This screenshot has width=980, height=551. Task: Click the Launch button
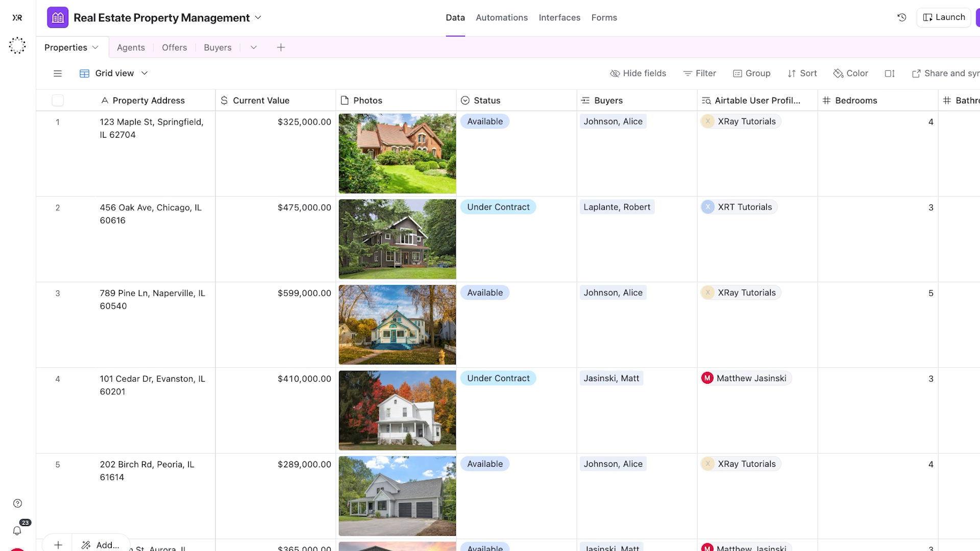click(943, 17)
